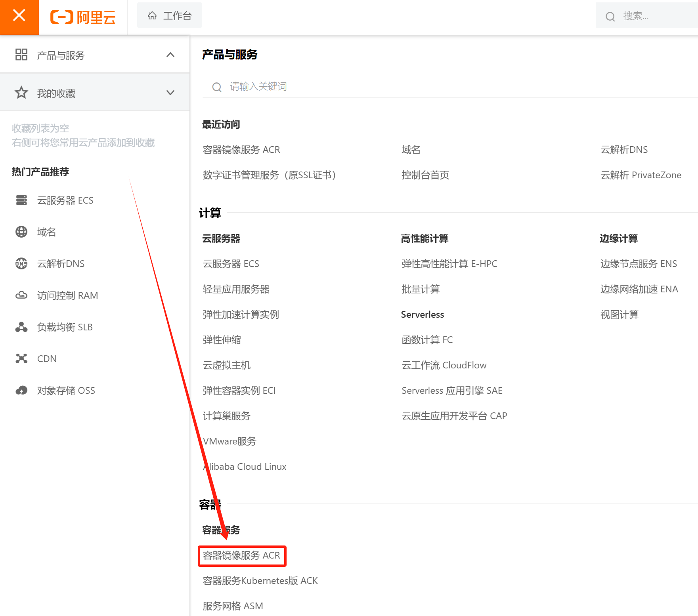Open 访问控制 RAM from hot products
698x616 pixels.
pos(68,296)
